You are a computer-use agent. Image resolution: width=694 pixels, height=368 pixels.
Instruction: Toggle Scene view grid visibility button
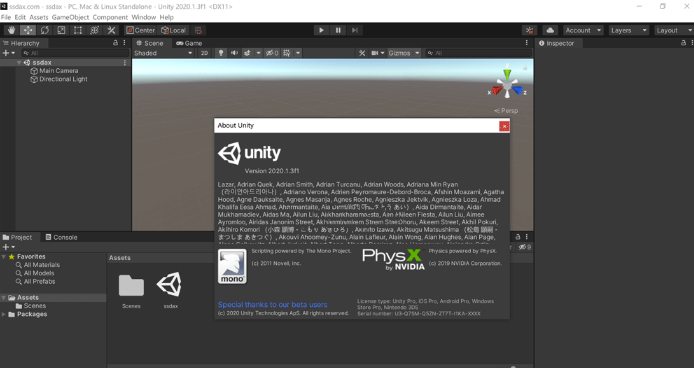click(x=287, y=53)
